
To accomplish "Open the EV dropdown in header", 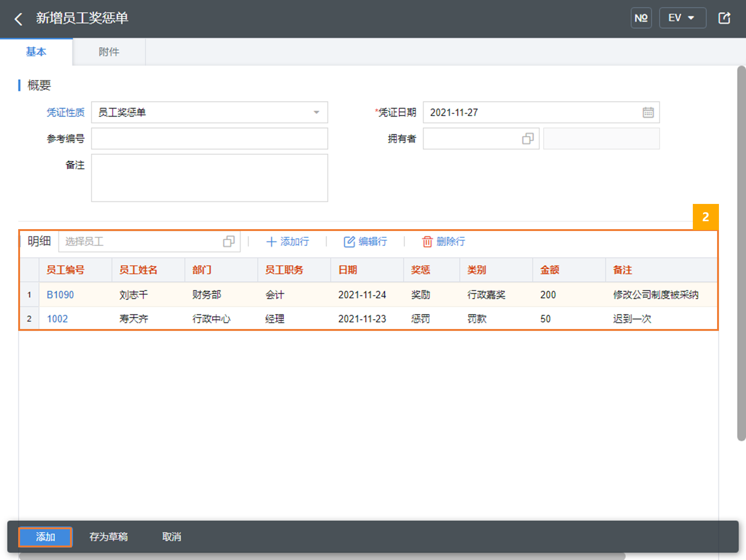I will click(682, 18).
